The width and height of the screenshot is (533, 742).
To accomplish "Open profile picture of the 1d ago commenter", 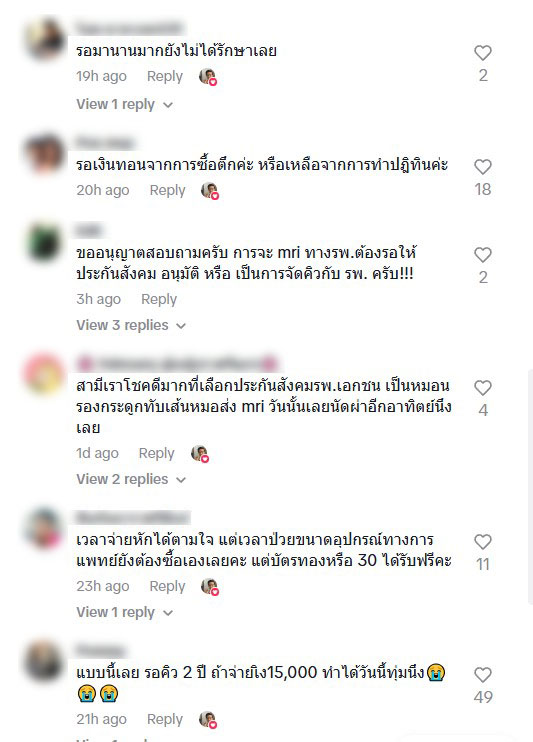I will [44, 373].
